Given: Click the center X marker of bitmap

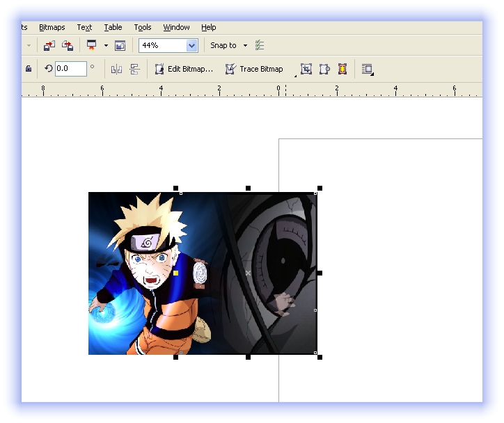Looking at the screenshot, I should (248, 273).
